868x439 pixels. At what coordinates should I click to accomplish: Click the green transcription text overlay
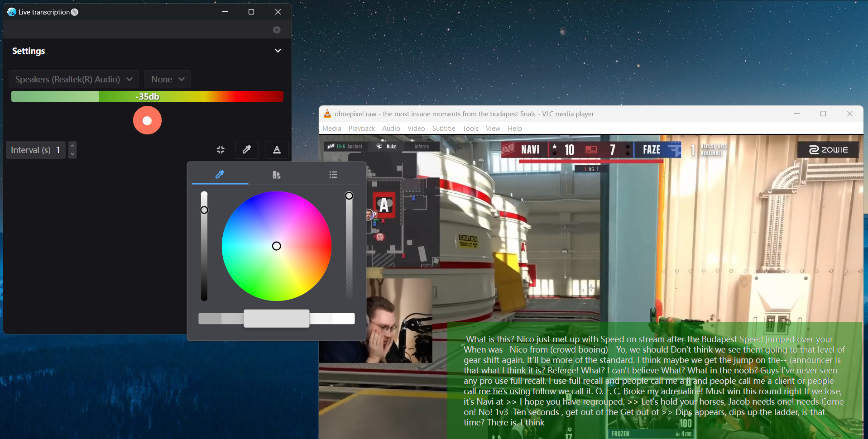[x=655, y=381]
